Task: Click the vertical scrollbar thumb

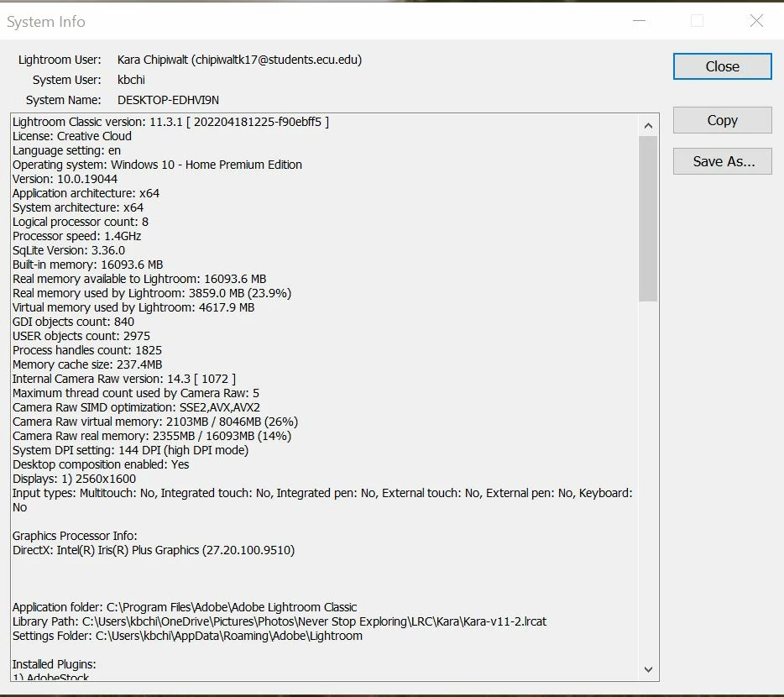Action: coord(648,218)
